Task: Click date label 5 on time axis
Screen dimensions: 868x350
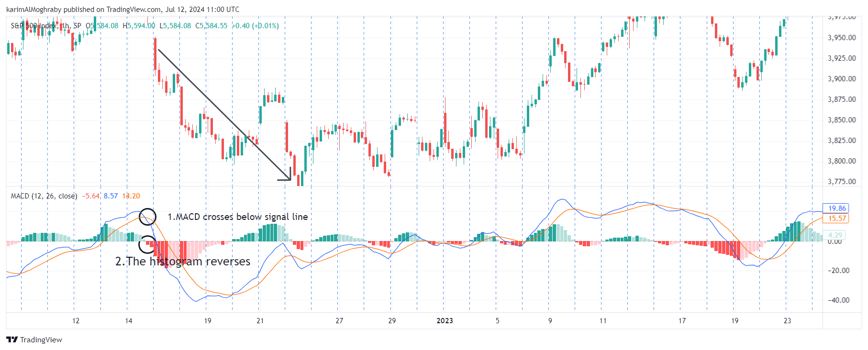Action: pos(497,321)
